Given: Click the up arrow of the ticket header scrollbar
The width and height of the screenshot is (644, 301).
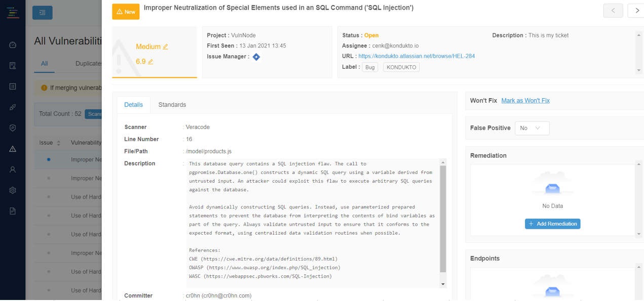Looking at the screenshot, I should tap(638, 35).
